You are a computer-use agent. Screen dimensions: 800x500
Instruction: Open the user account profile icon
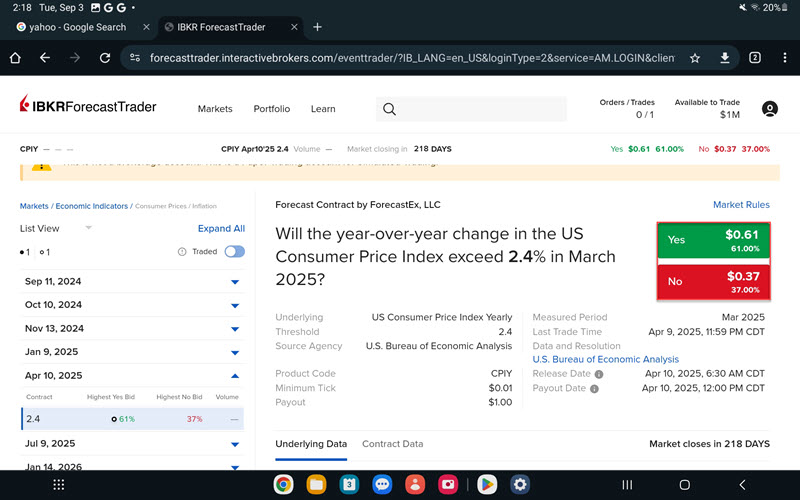[x=769, y=109]
